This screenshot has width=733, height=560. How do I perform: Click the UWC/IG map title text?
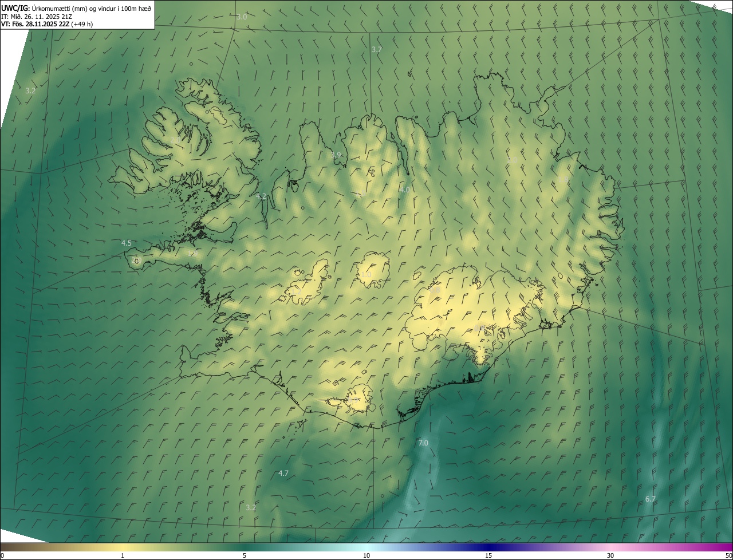click(76, 8)
